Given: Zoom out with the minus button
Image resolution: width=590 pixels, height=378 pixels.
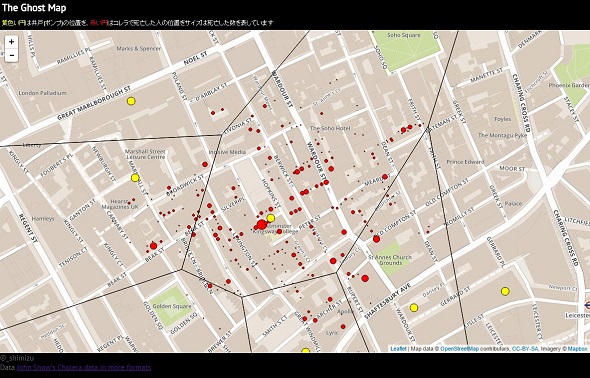Looking at the screenshot, I should (x=11, y=55).
